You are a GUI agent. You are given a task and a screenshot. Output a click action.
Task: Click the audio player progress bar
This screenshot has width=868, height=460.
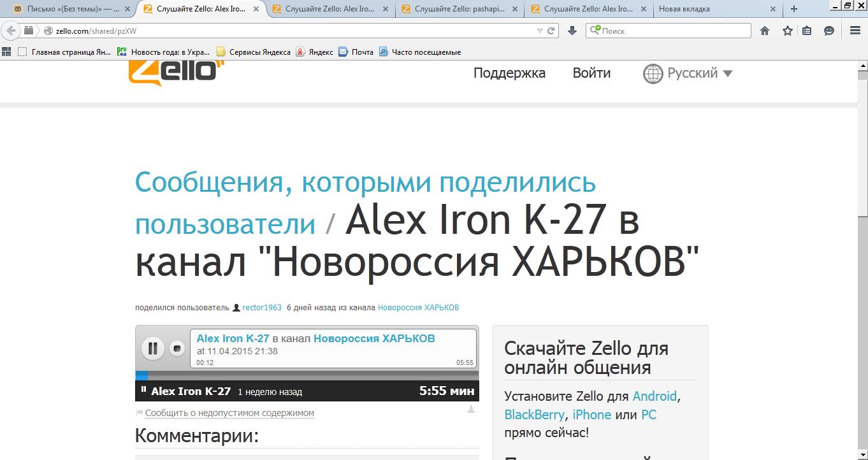307,375
